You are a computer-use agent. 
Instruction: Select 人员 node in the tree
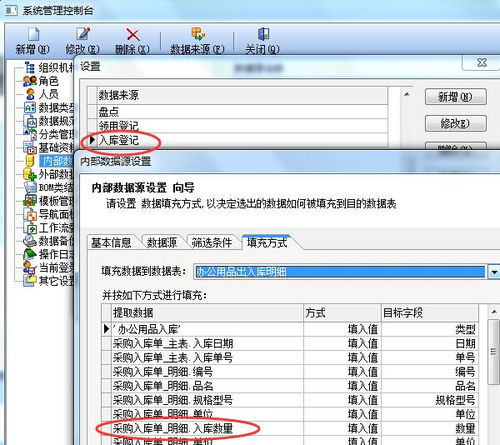(48, 94)
